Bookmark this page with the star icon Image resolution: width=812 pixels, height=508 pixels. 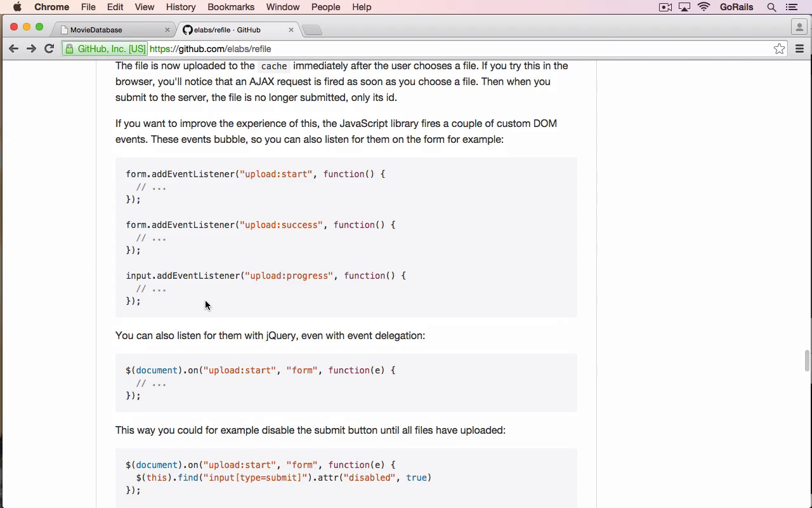[779, 49]
